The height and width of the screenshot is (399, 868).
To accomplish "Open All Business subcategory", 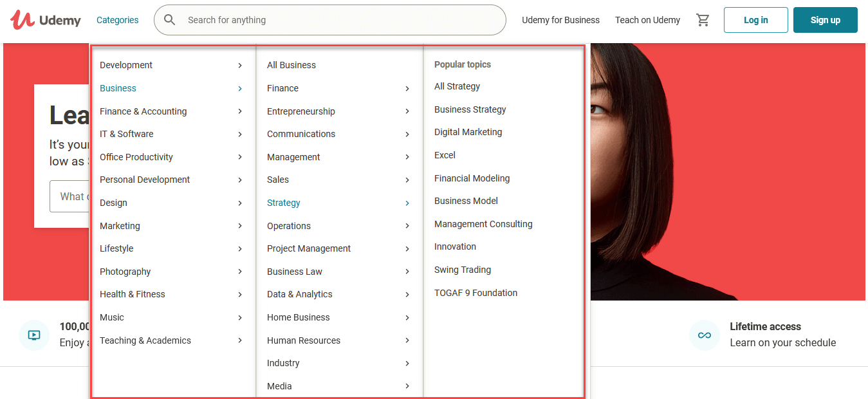I will (x=291, y=65).
